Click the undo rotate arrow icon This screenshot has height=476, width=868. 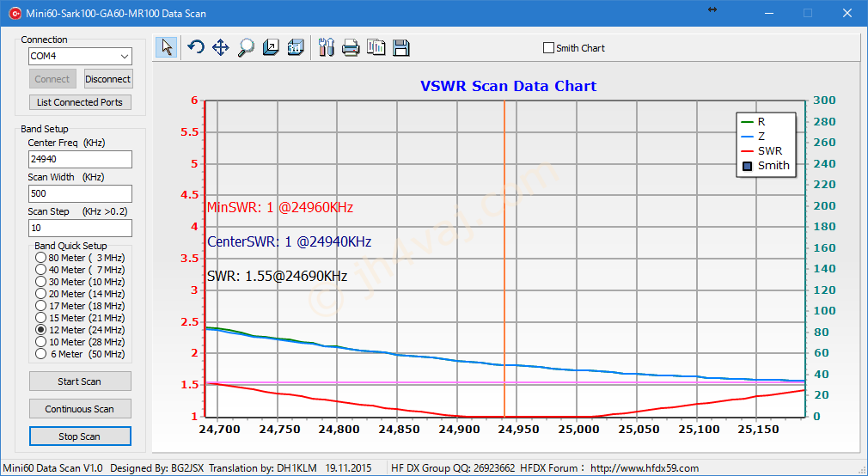pyautogui.click(x=195, y=47)
